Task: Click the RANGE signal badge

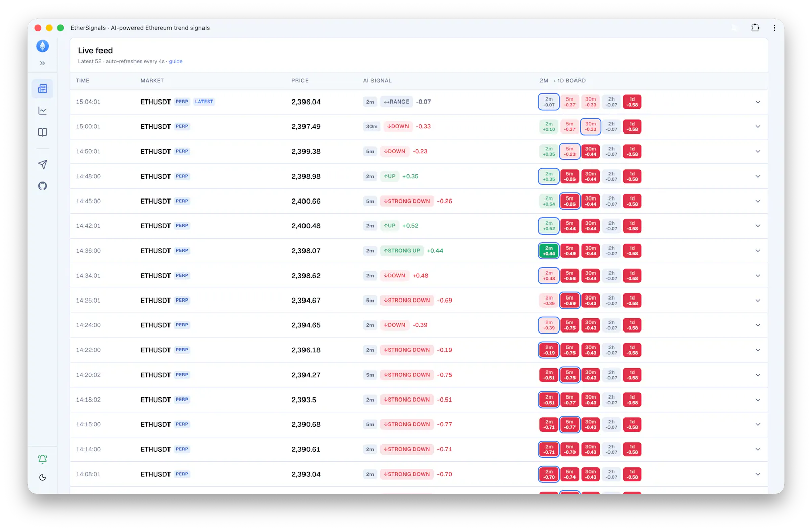Action: (x=396, y=102)
